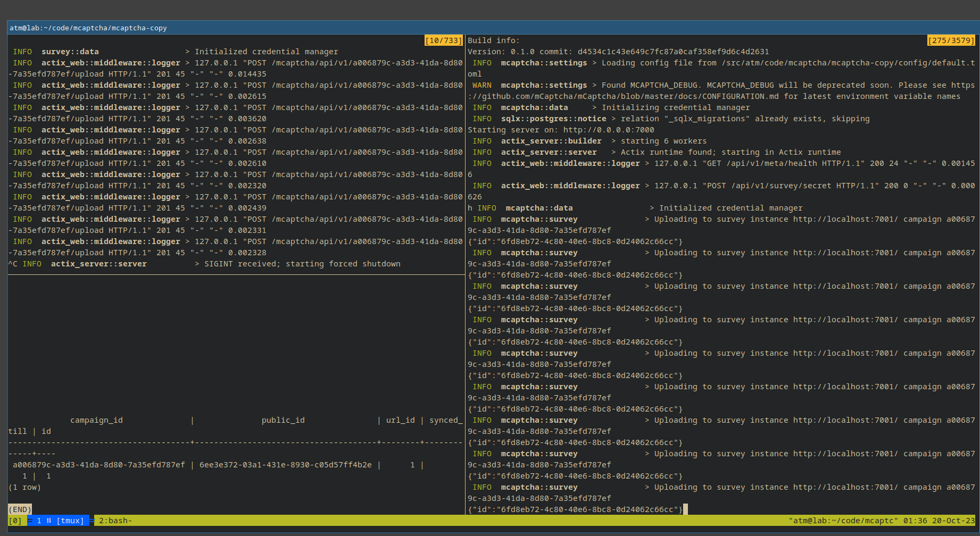This screenshot has height=536, width=980.
Task: Click the terminal title atm@lab:~/code/mcaptcha/mcaptcha-copy
Action: tap(88, 28)
